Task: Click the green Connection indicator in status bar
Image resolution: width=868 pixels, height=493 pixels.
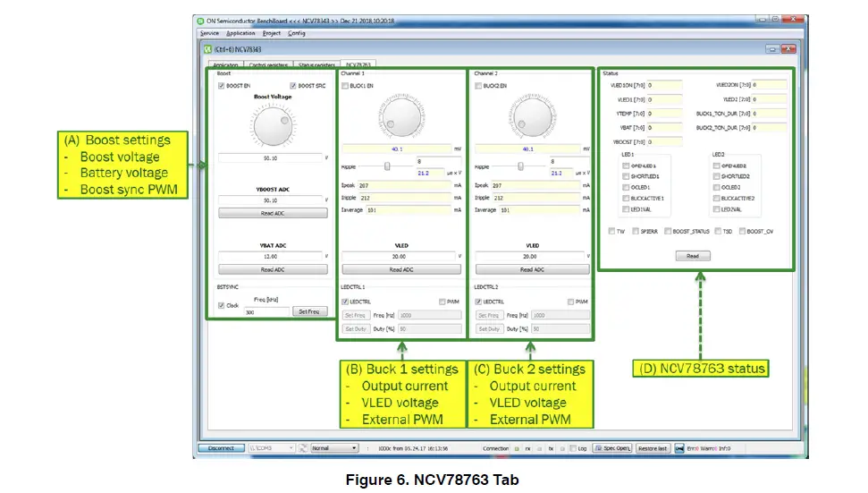Action: click(518, 447)
